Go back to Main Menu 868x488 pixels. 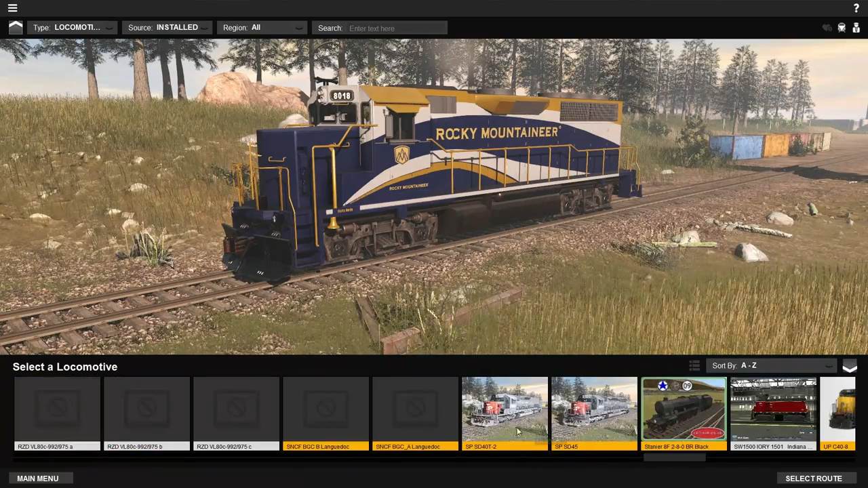pos(38,479)
